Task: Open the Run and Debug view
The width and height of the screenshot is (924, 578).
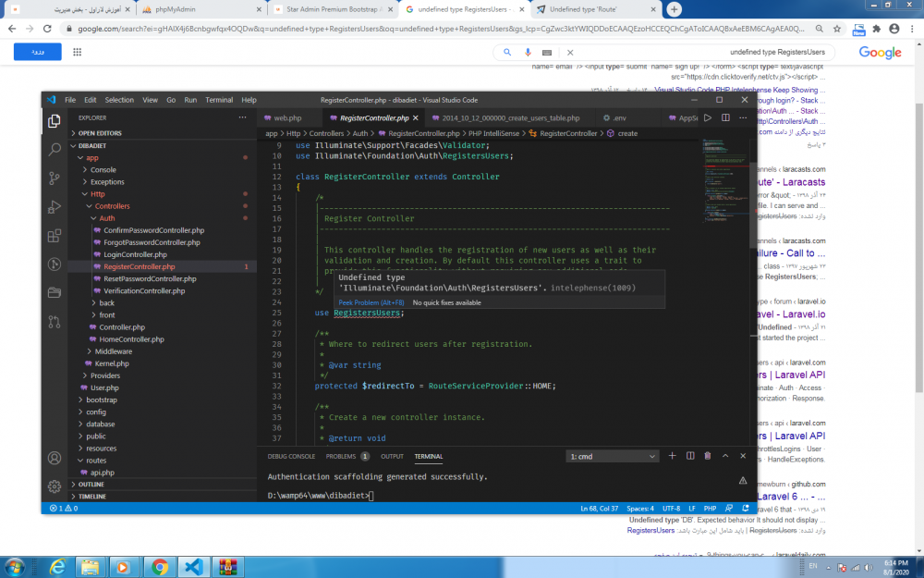Action: pyautogui.click(x=55, y=206)
